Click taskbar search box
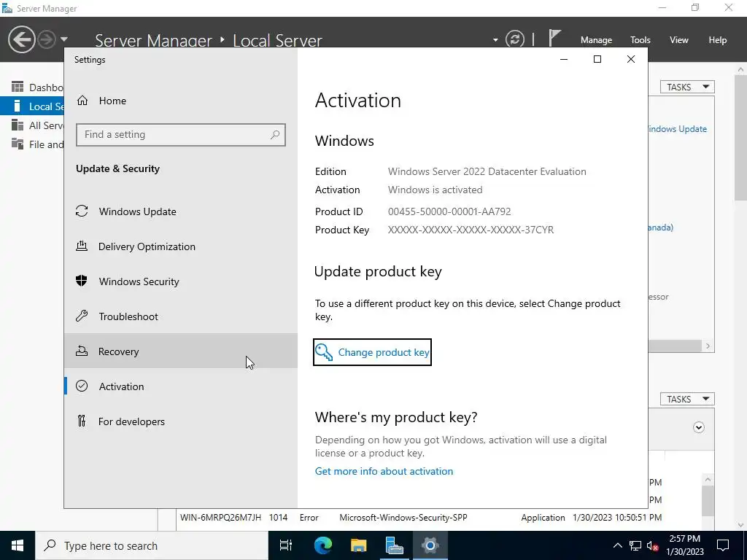Image resolution: width=747 pixels, height=560 pixels. (152, 545)
